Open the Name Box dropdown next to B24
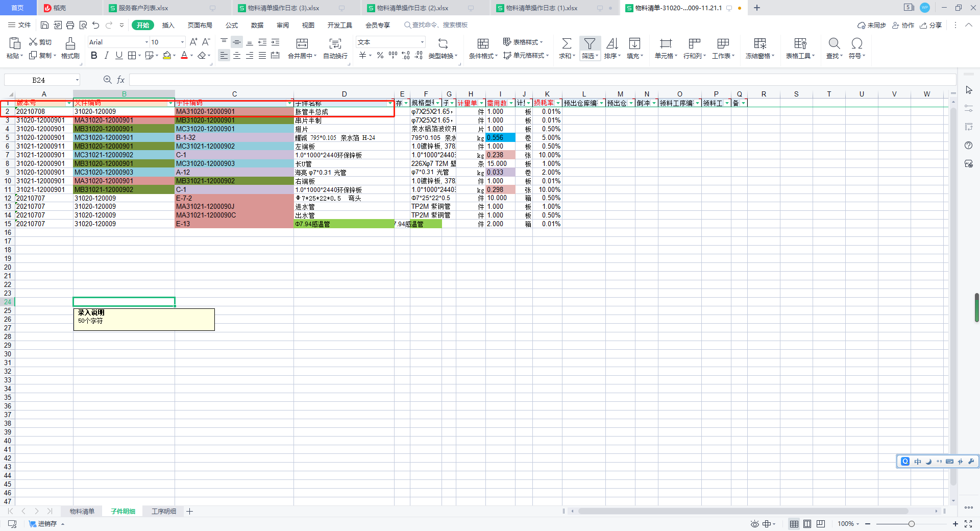This screenshot has height=531, width=980. click(x=77, y=80)
